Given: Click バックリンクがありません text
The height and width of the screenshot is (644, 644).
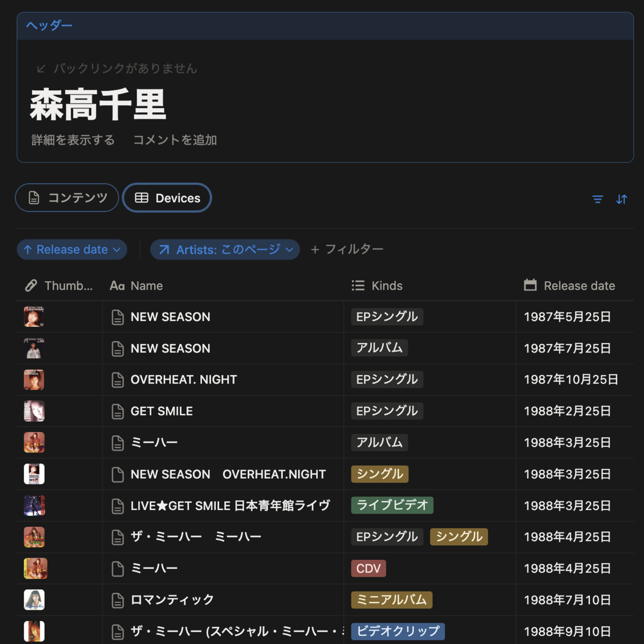Looking at the screenshot, I should 125,69.
